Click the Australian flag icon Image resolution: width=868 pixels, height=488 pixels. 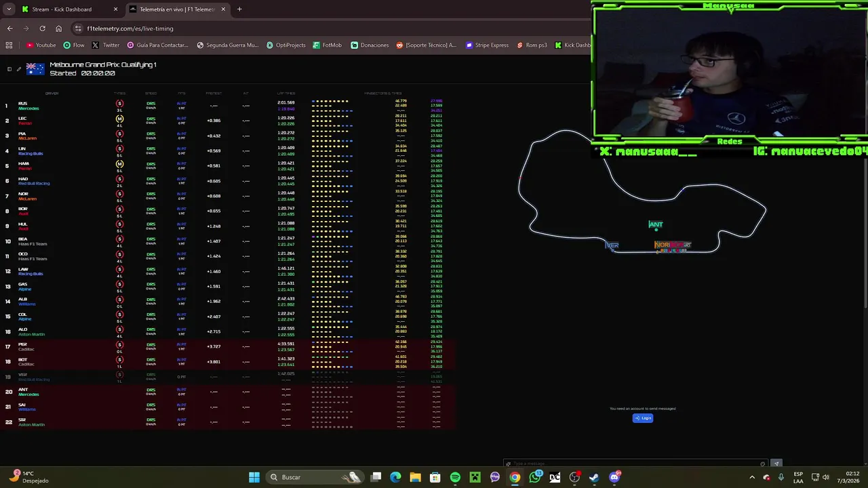tap(35, 69)
